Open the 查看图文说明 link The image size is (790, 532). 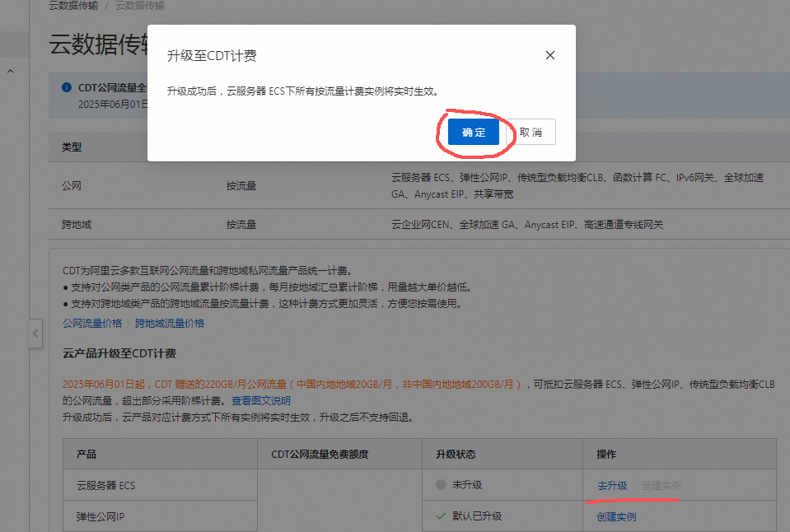(260, 401)
